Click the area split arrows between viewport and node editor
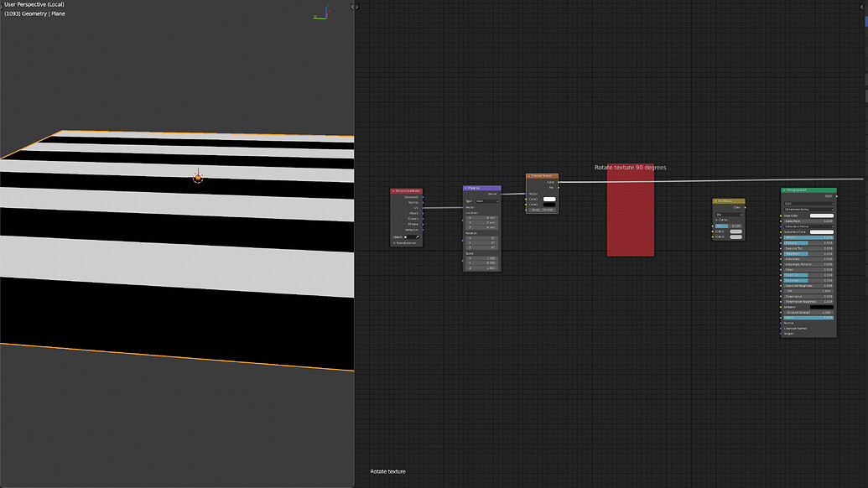Image resolution: width=868 pixels, height=488 pixels. [x=354, y=8]
